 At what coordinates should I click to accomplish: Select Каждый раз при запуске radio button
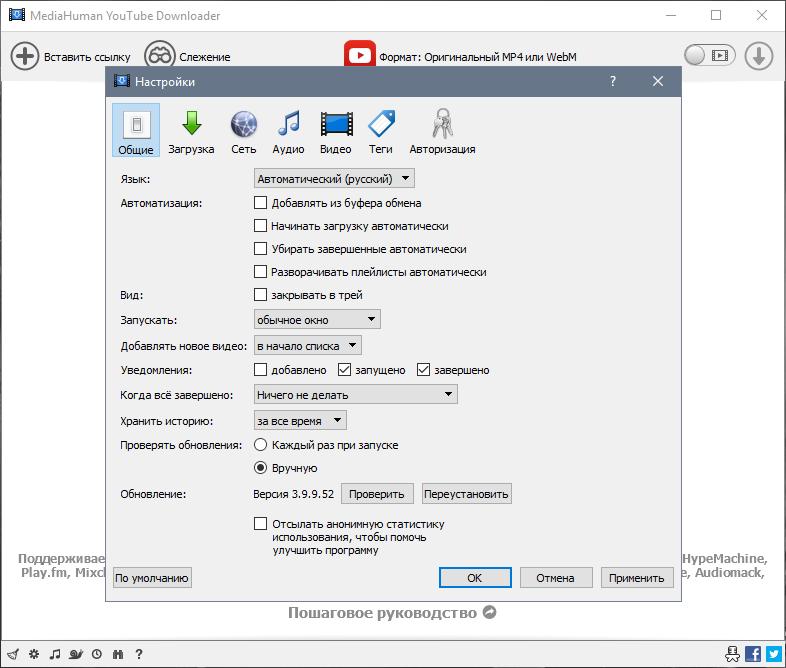point(261,445)
